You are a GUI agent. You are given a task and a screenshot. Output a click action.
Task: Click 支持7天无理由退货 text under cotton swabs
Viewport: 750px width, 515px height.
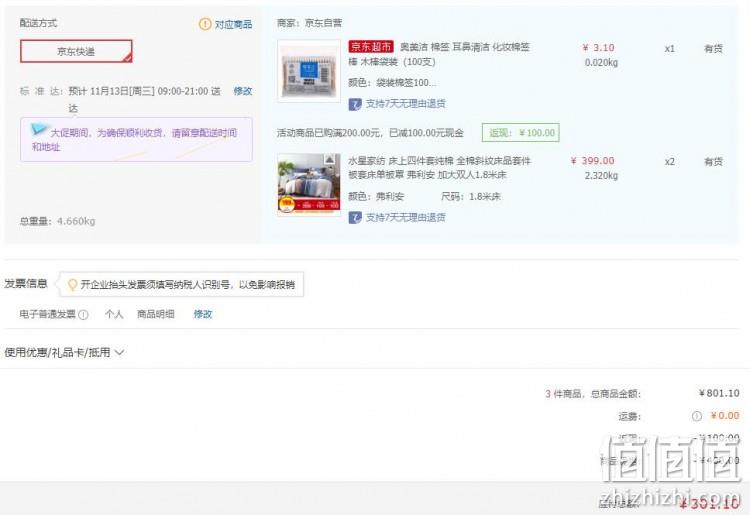coord(406,104)
